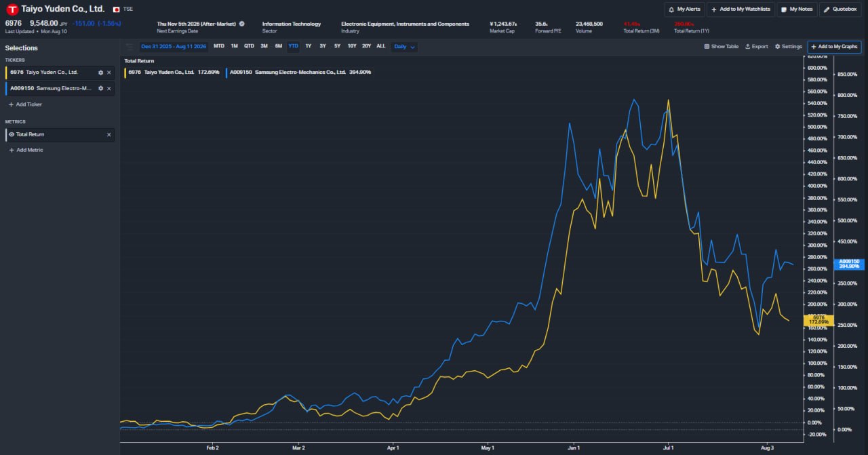
Task: Click the Total Return (1Y) value
Action: point(683,24)
